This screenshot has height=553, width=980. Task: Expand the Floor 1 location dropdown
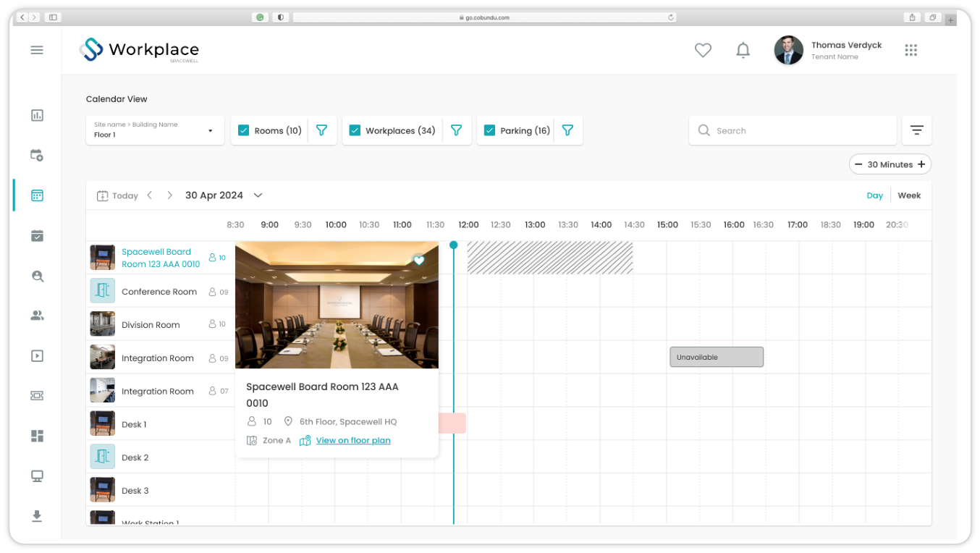[155, 130]
